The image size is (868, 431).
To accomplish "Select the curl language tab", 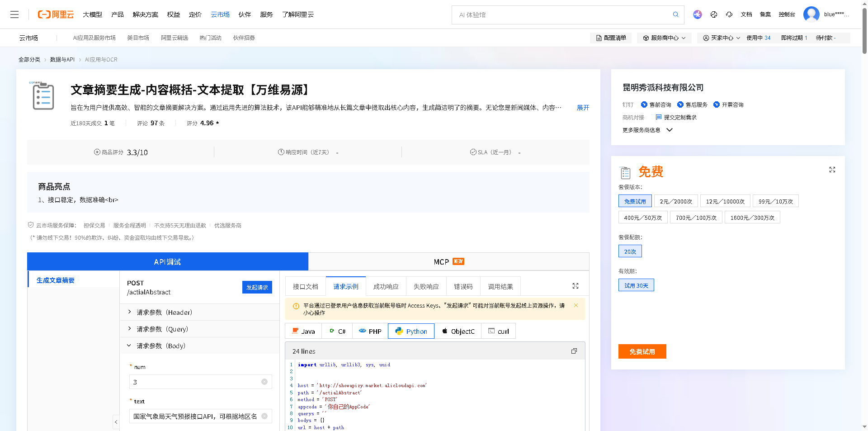I will point(498,331).
